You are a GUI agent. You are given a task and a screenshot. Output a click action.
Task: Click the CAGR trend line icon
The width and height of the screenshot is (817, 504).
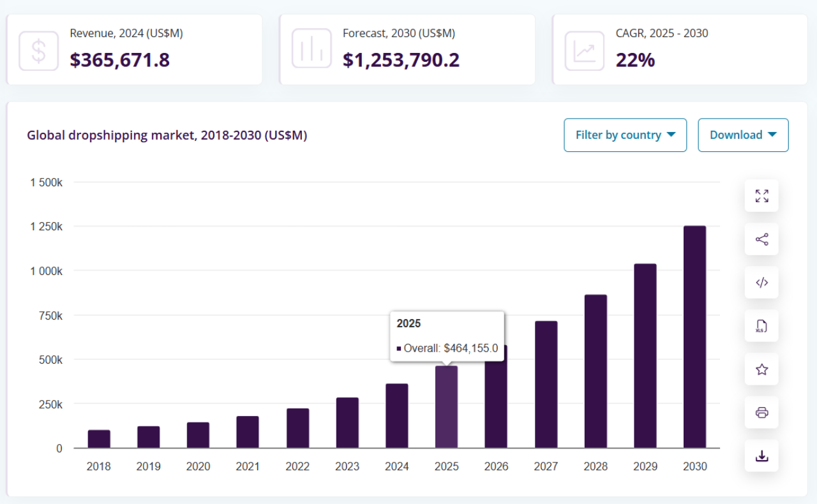point(585,50)
